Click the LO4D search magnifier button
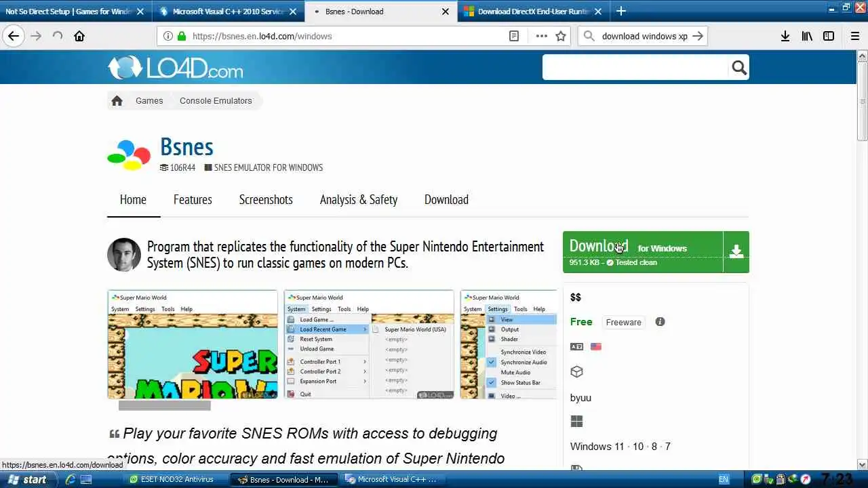 point(739,67)
